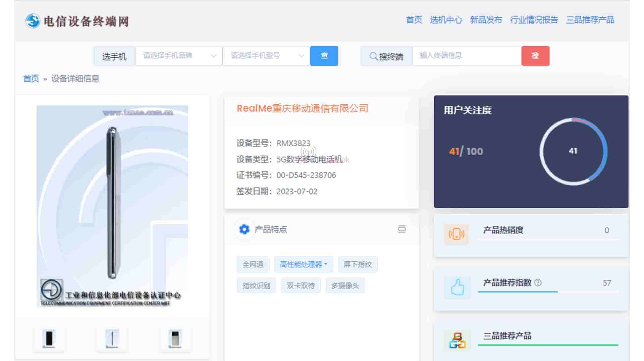Viewport: 644px width, 361px height.
Task: Click the site logo globe icon
Action: (33, 21)
